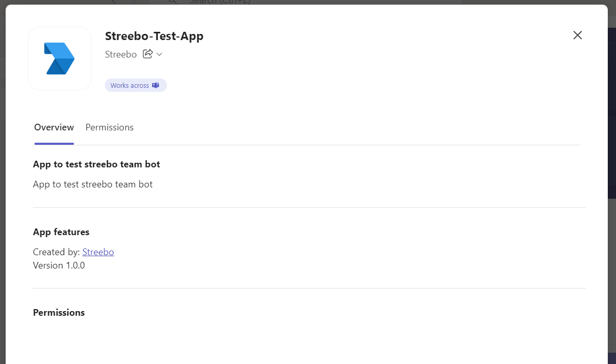
Task: Click the Permissions section heading at bottom
Action: (x=59, y=313)
